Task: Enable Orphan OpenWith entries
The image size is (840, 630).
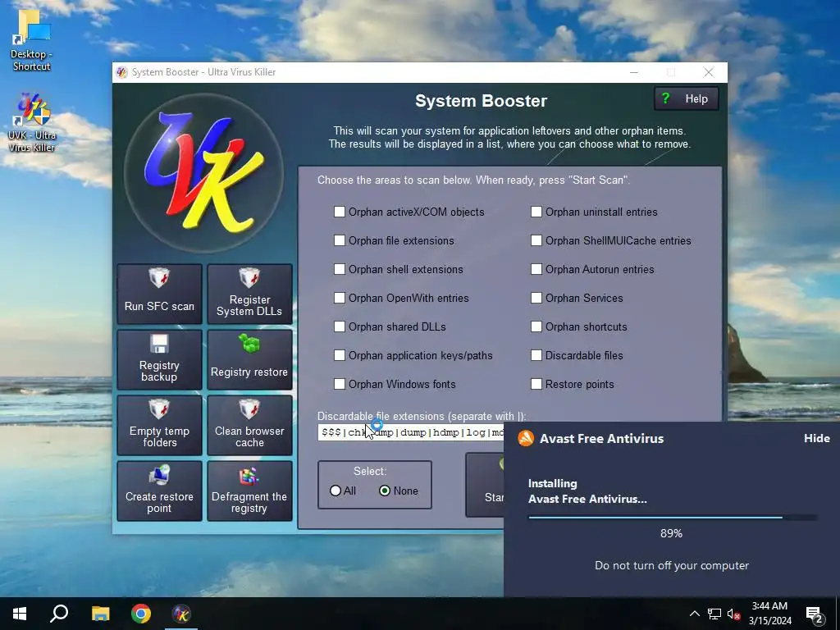Action: [x=339, y=298]
